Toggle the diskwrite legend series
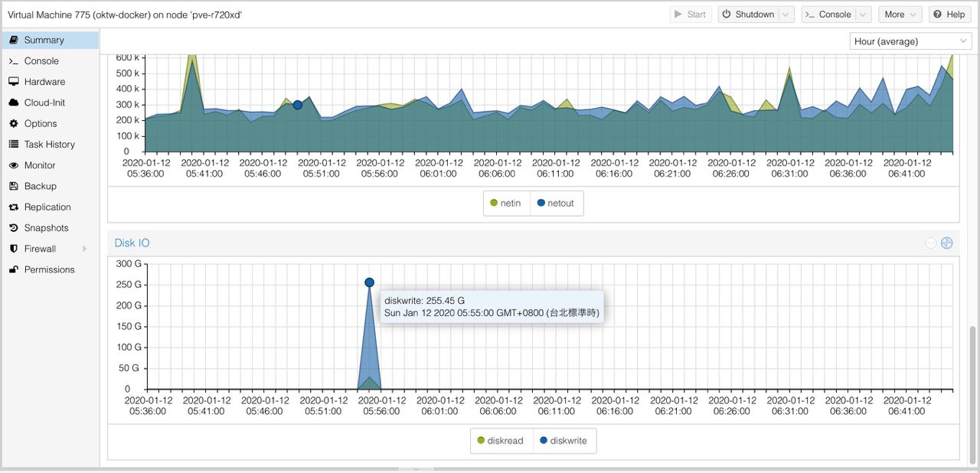 pos(564,441)
